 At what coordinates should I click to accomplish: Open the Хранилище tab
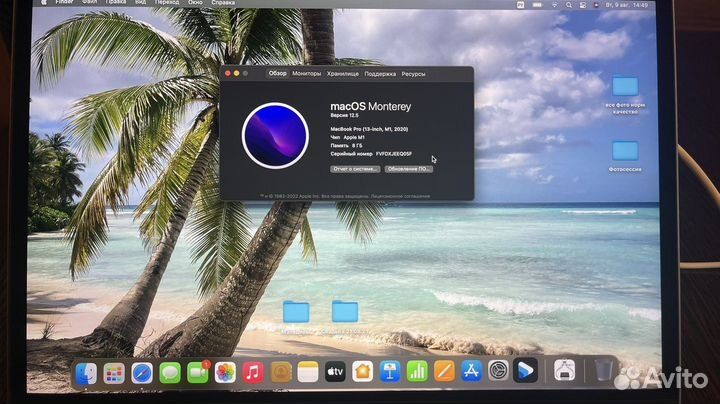(x=343, y=74)
